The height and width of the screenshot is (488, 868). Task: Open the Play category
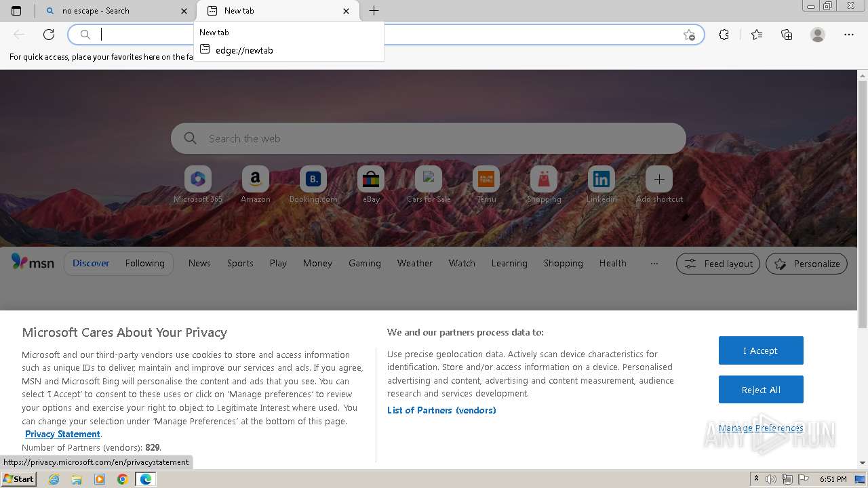coord(278,263)
